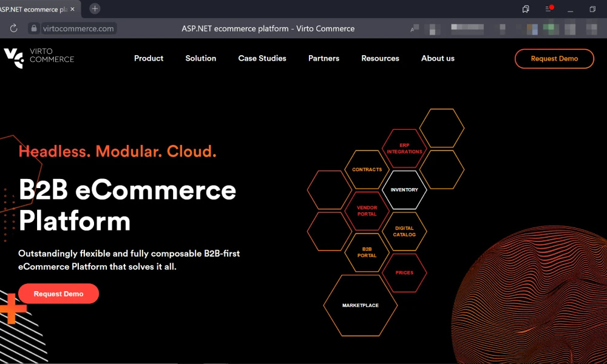
Task: Click the 'B2B eCommerce Platform' heading
Action: click(127, 205)
